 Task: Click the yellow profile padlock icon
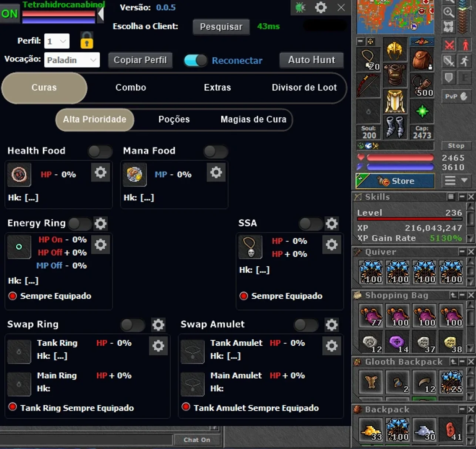click(87, 40)
